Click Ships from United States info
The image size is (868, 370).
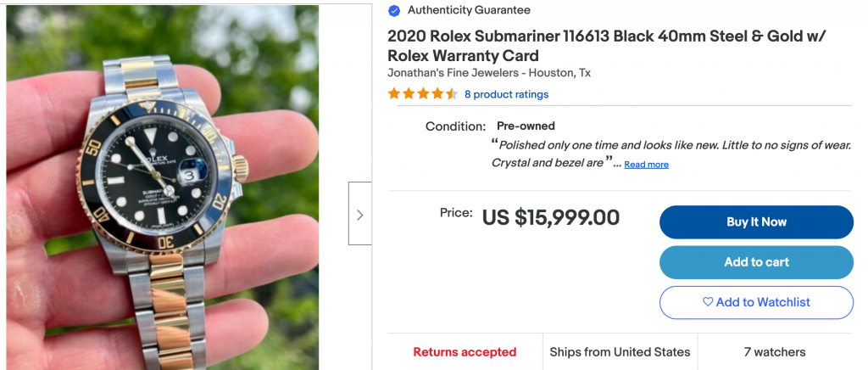(620, 352)
